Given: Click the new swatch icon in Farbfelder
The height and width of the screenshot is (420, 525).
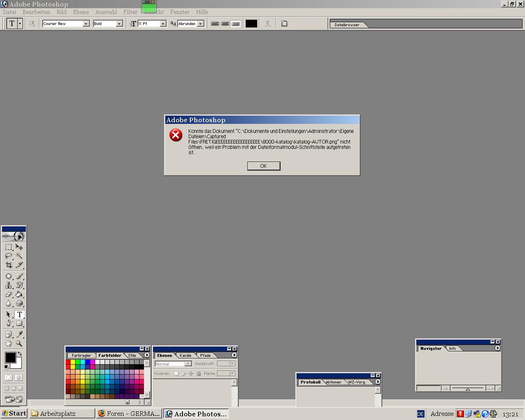Looking at the screenshot, I should [127, 402].
